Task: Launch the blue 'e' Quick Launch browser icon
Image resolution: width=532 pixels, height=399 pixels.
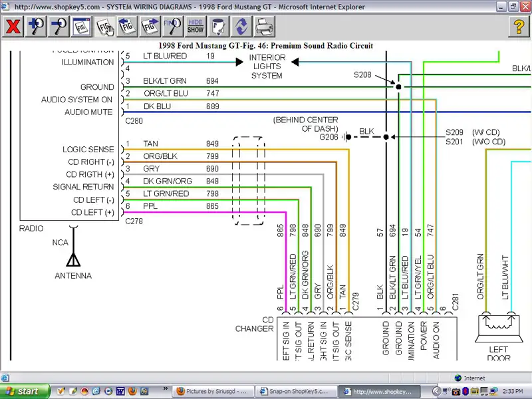Action: [96, 391]
